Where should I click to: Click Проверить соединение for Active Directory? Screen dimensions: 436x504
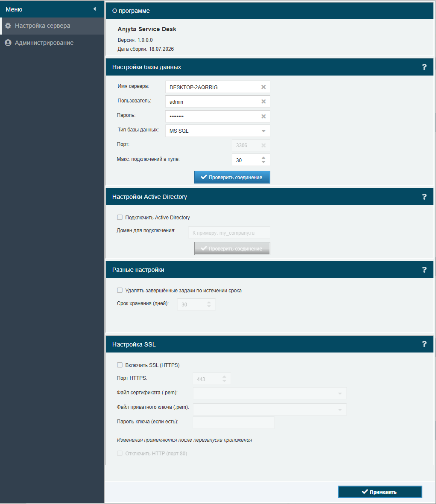click(232, 248)
